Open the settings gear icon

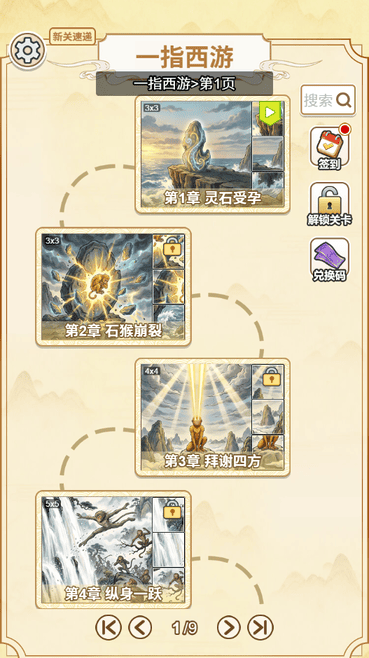coord(27,51)
